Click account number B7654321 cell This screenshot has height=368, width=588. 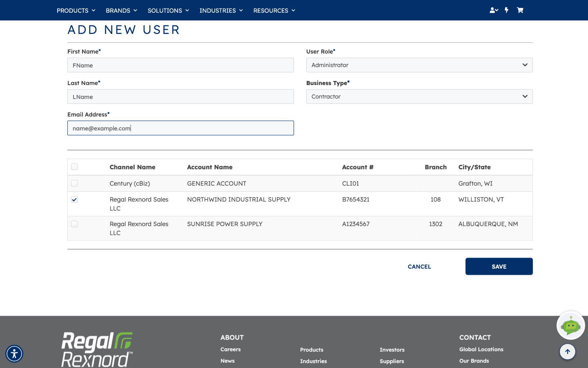(356, 200)
